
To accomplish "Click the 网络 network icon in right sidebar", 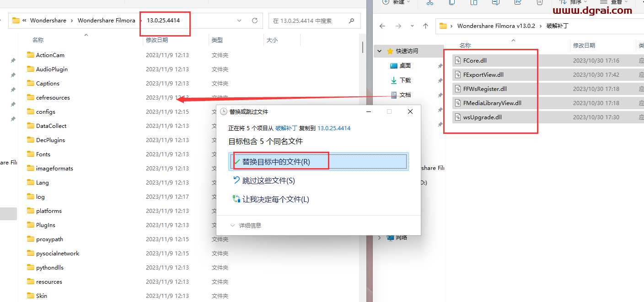I will coord(391,237).
